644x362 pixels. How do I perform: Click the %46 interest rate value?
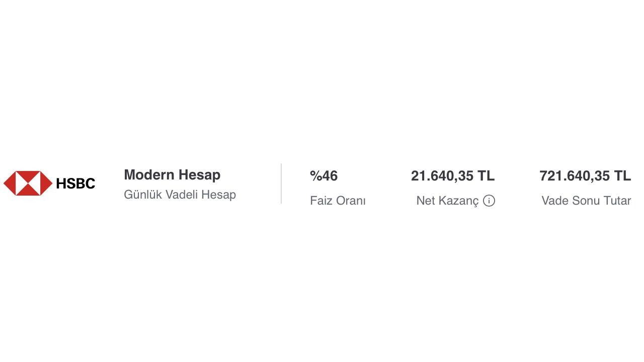[x=324, y=176]
